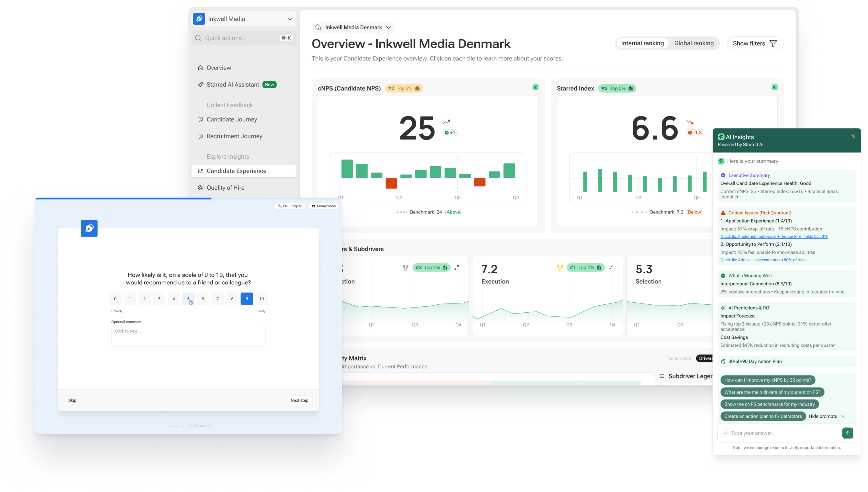Expand the driver card with #2 Top 2% badge
Viewport: 868px width, 492px height.
[x=457, y=268]
